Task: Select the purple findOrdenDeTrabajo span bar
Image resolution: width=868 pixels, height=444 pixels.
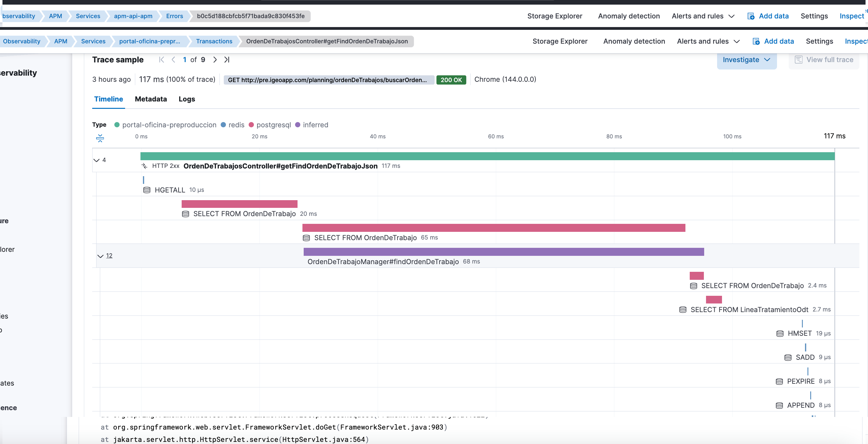Action: pyautogui.click(x=503, y=252)
